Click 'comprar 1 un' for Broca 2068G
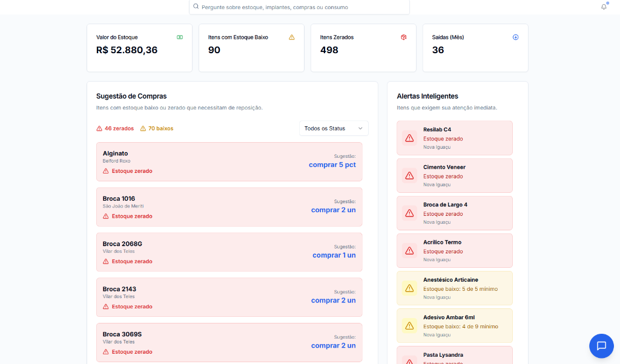 pos(334,255)
